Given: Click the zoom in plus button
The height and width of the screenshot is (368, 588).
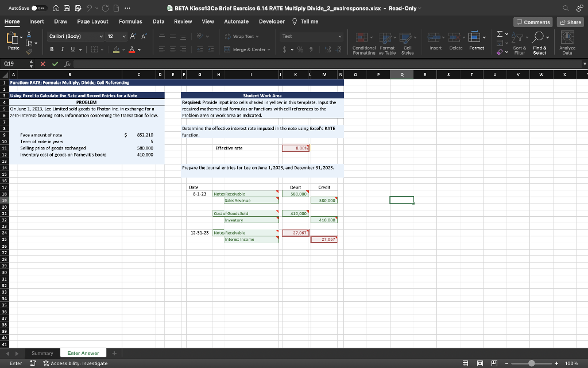Looking at the screenshot, I should (x=556, y=363).
